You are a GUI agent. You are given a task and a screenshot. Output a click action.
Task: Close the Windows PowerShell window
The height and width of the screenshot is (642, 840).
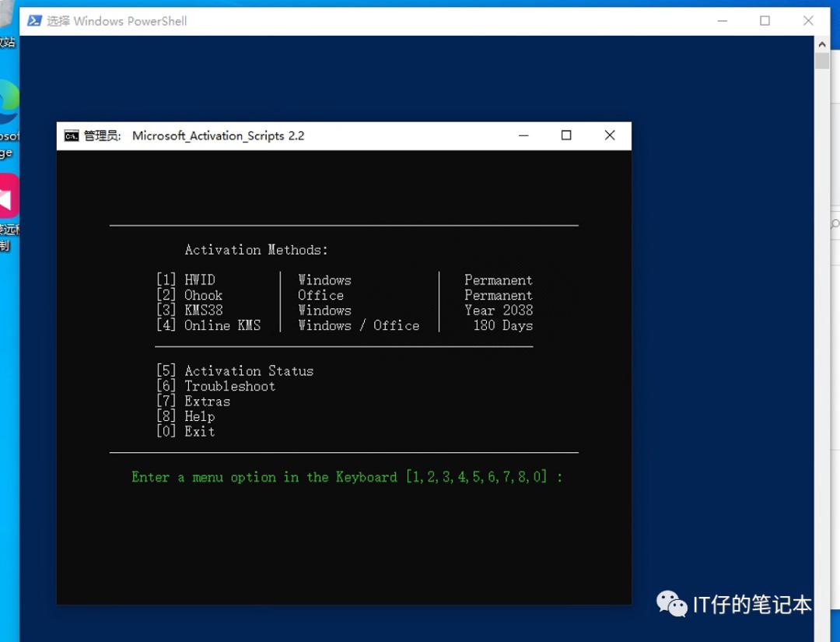point(808,21)
